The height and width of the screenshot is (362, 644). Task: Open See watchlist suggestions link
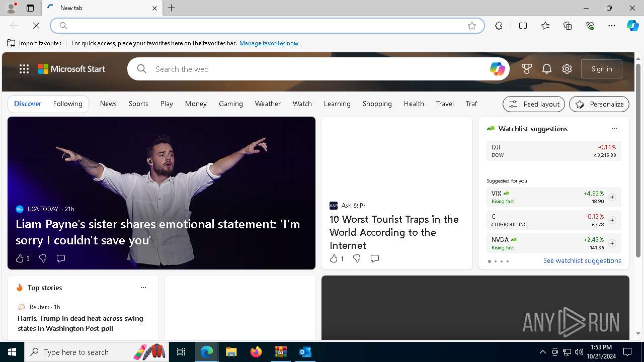tap(582, 260)
